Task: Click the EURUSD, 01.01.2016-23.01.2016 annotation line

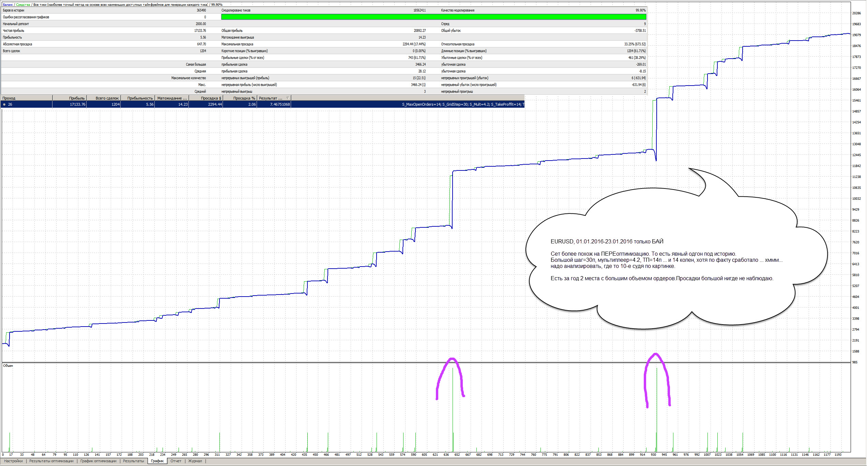Action: point(607,241)
